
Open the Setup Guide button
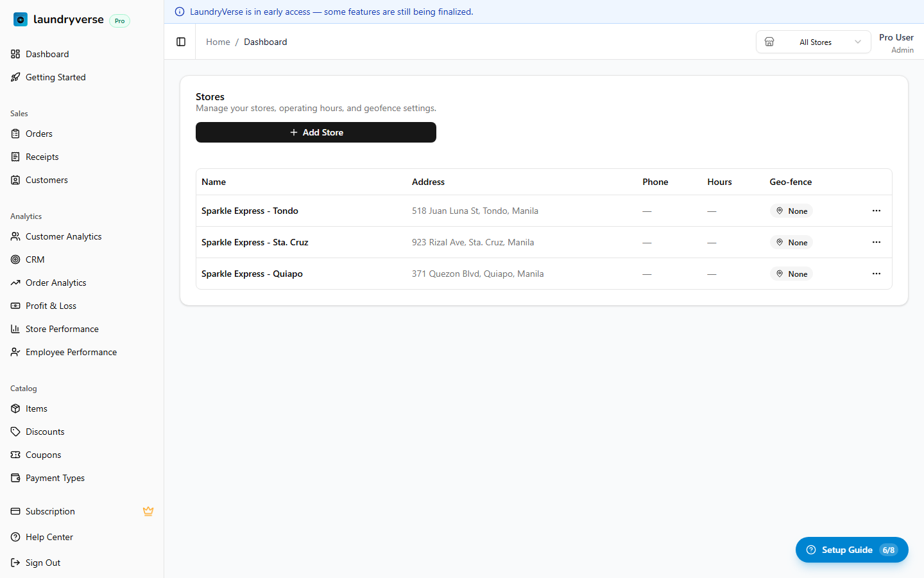click(x=851, y=550)
